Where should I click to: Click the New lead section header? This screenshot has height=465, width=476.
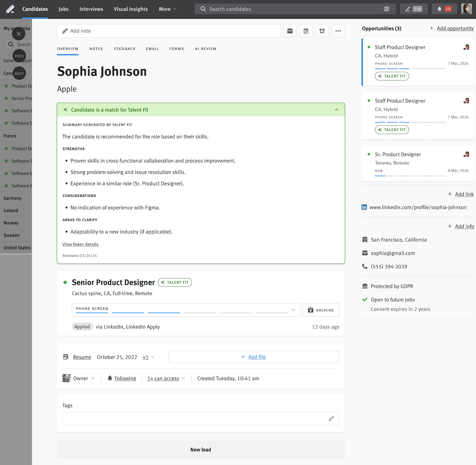pos(201,450)
